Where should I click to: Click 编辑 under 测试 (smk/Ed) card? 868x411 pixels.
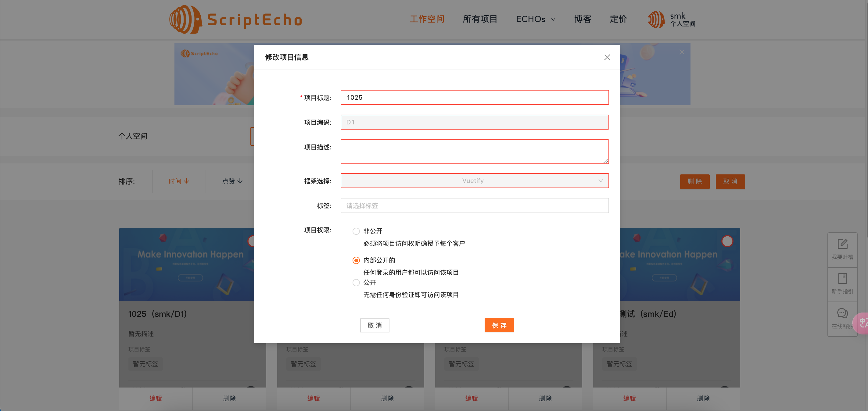coord(629,398)
